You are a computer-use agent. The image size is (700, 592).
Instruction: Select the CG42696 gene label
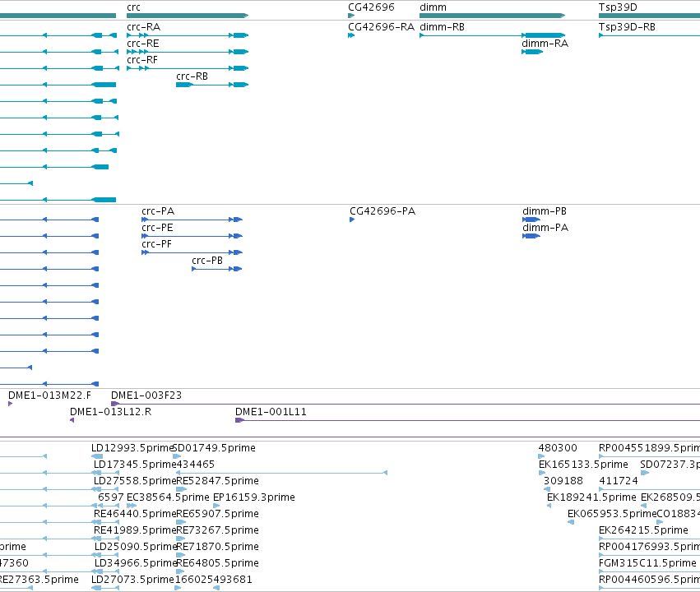[372, 7]
